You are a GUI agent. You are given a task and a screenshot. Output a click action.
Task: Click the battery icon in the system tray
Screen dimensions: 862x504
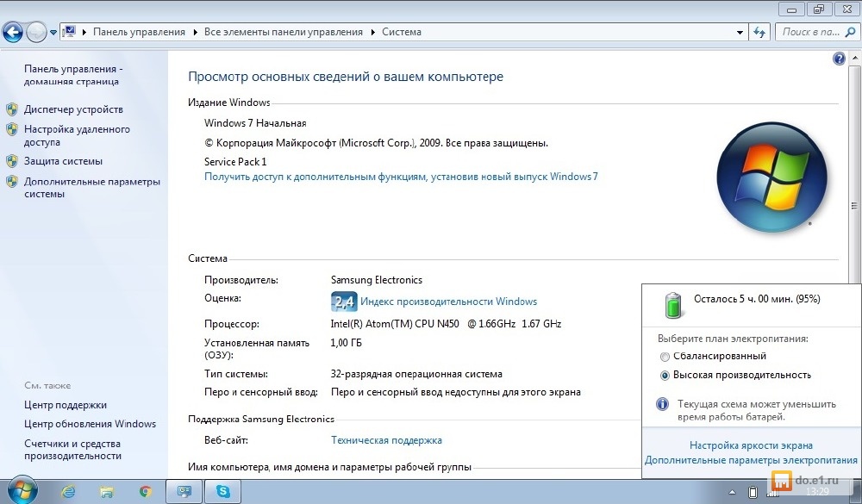click(x=753, y=492)
